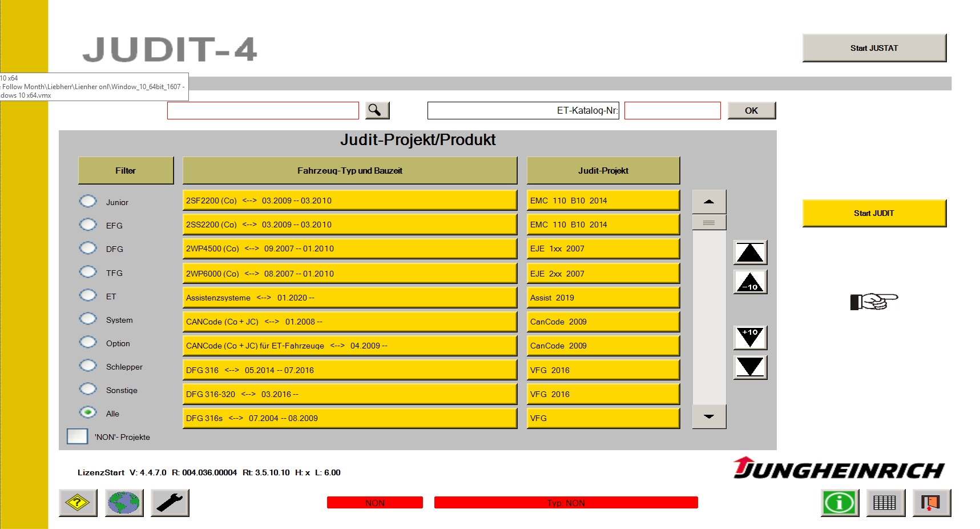Click the scrollbar up arrow
Screen dimensions: 980x529
(709, 202)
